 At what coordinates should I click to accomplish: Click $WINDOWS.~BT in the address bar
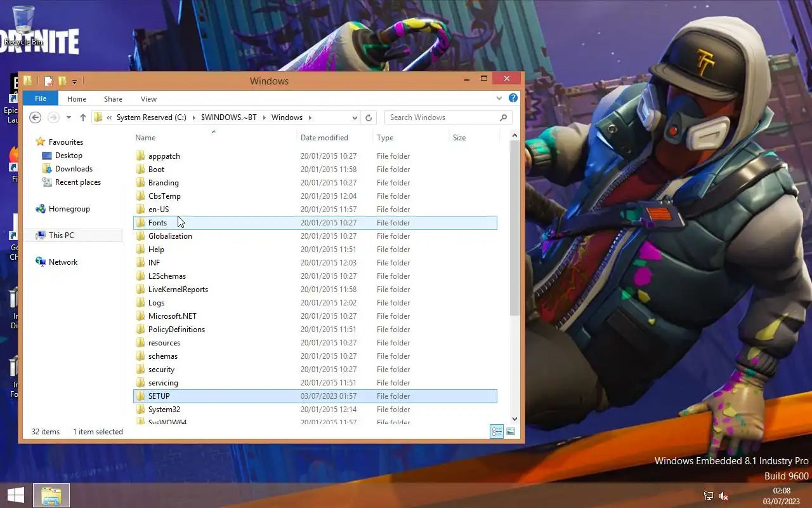[229, 117]
